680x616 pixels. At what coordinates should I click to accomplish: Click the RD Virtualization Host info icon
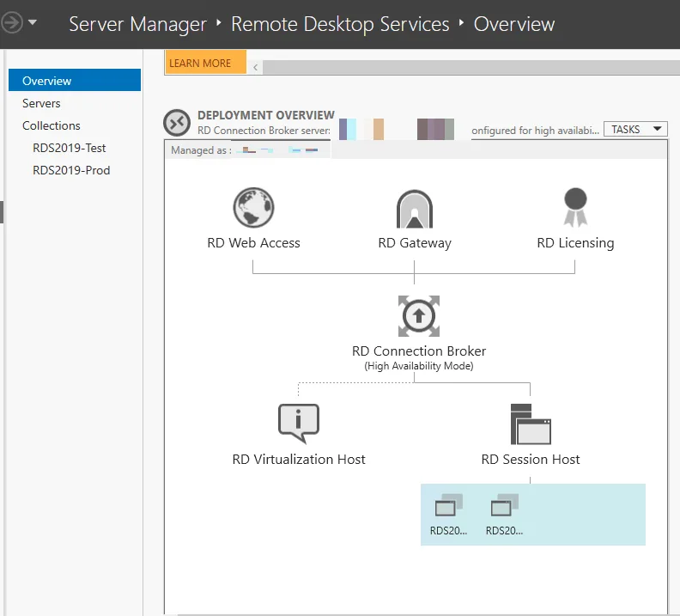point(298,424)
